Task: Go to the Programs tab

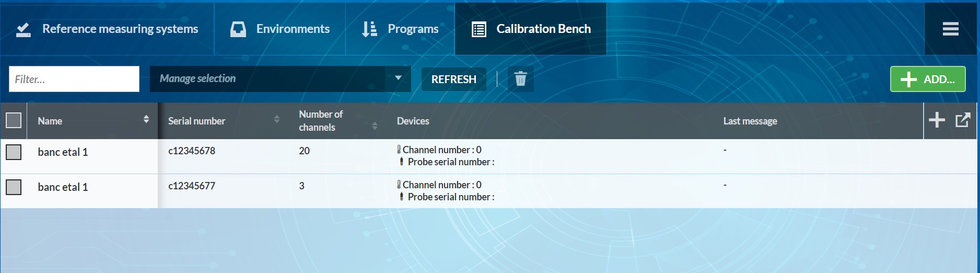Action: coord(400,29)
